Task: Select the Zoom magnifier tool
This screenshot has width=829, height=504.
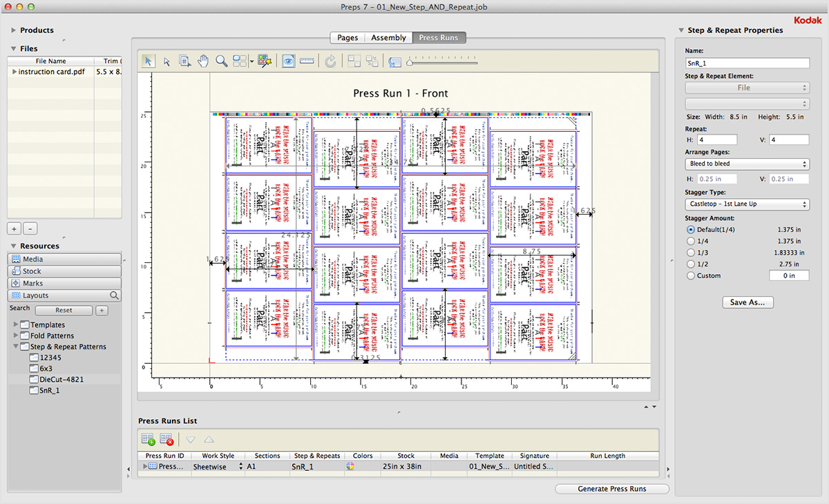Action: click(x=222, y=61)
